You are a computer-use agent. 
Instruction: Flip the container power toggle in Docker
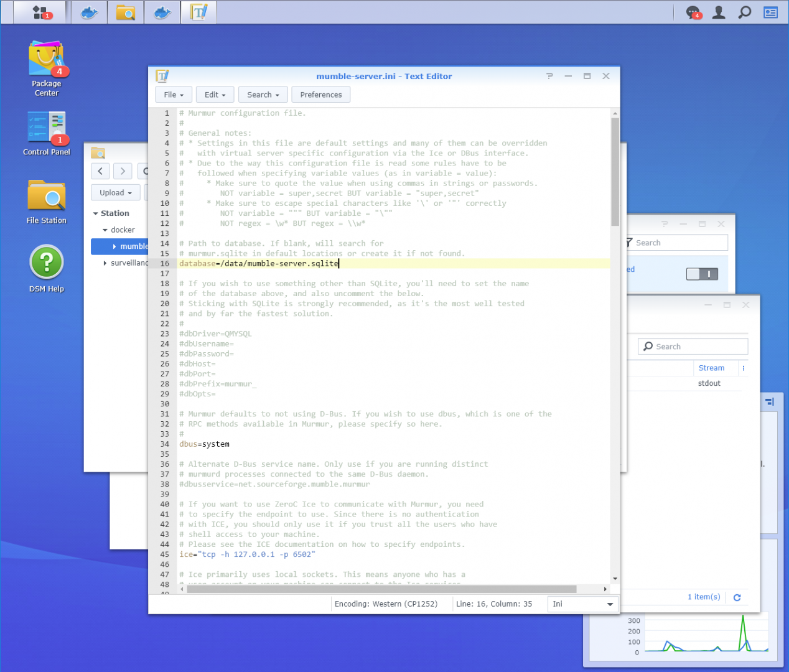702,273
